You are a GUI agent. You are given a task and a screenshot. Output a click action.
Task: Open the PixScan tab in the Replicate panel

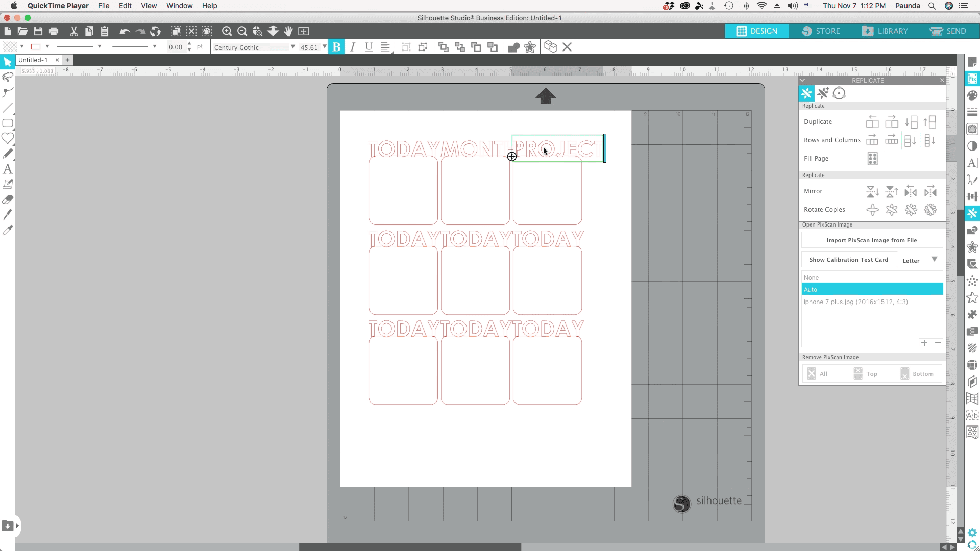coord(840,93)
